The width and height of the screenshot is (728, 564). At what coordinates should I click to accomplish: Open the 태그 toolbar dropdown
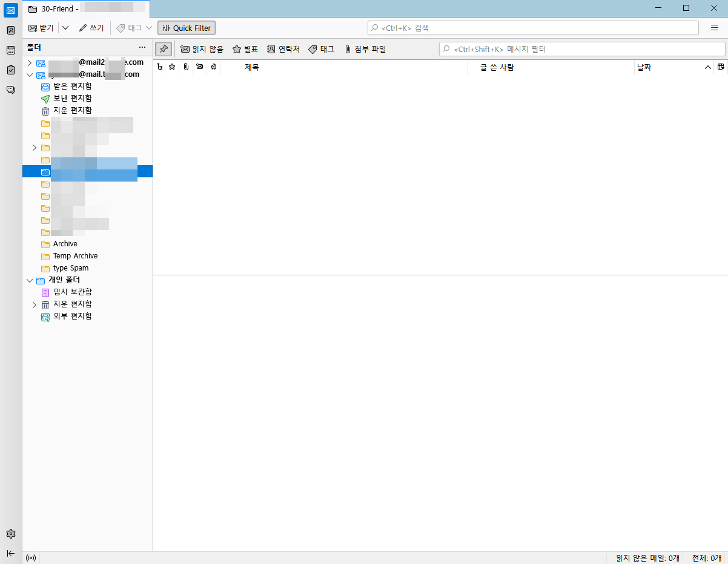click(134, 28)
